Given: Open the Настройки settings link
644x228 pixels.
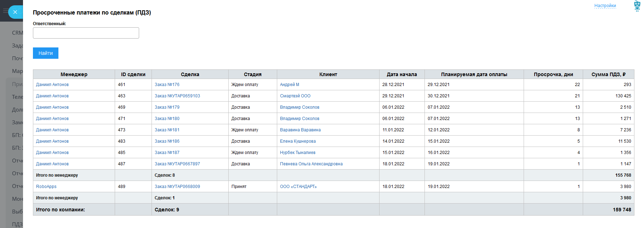Looking at the screenshot, I should pyautogui.click(x=605, y=6).
